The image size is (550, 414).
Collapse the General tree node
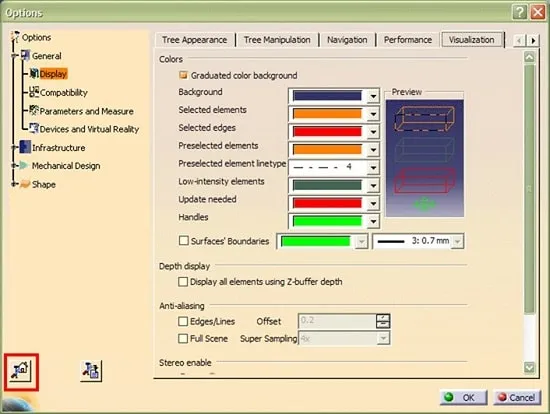[14, 55]
